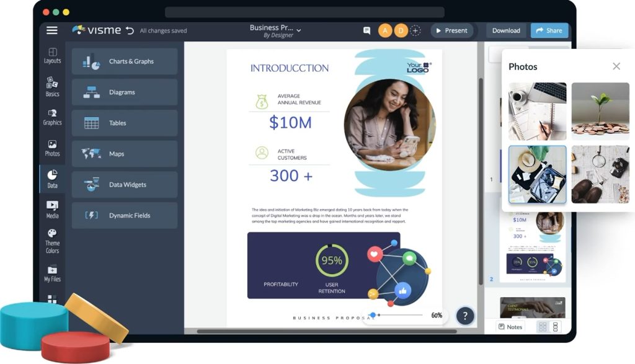Switch to single-column slide list view
The height and width of the screenshot is (364, 635).
556,327
